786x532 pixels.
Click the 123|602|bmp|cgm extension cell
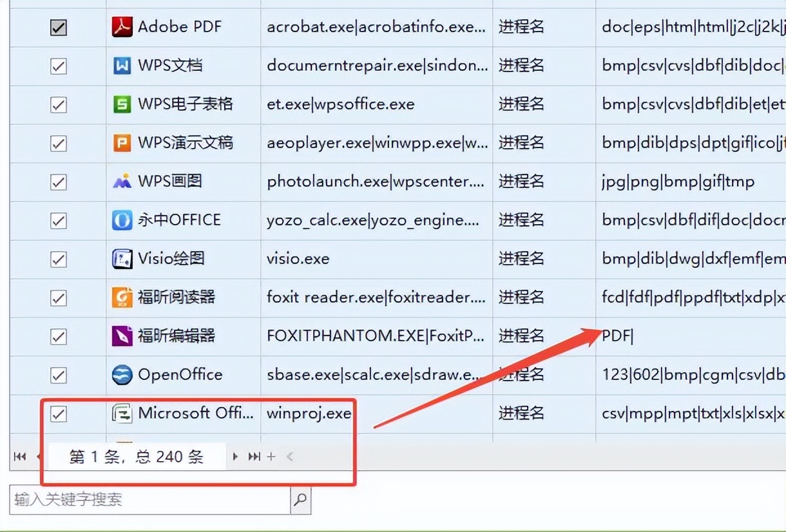691,375
